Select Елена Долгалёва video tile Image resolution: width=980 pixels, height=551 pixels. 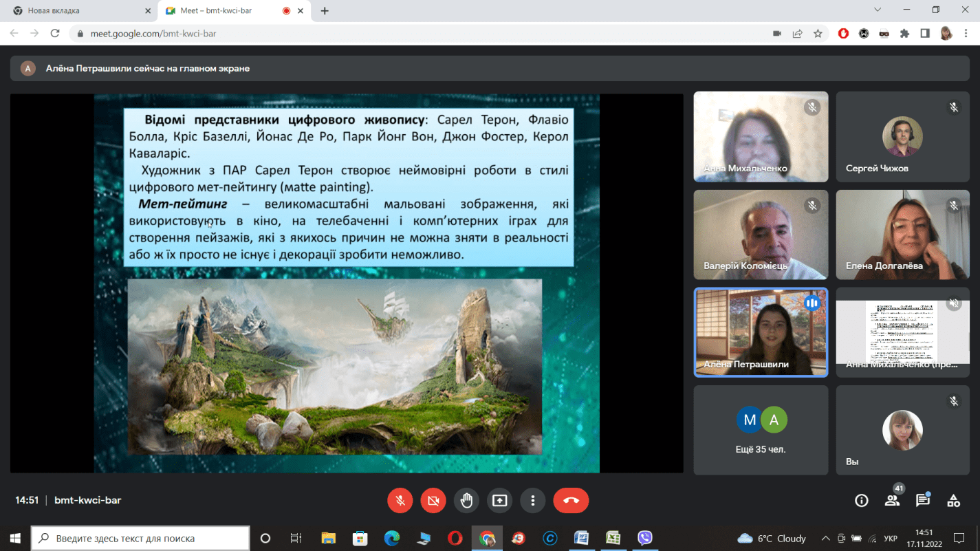[x=903, y=235]
